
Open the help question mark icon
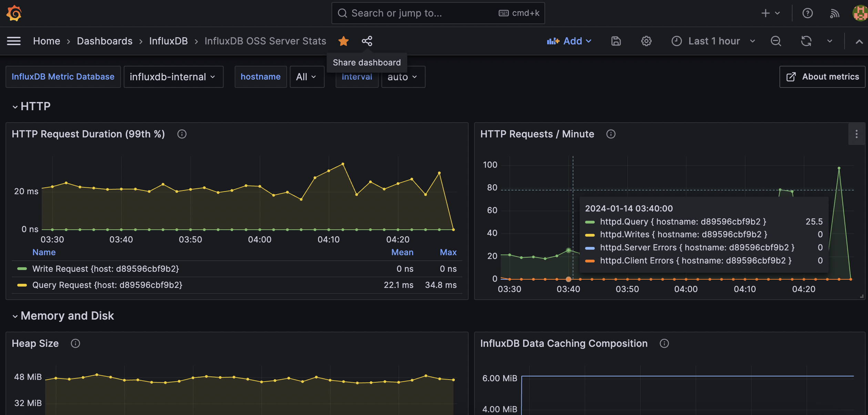point(807,13)
